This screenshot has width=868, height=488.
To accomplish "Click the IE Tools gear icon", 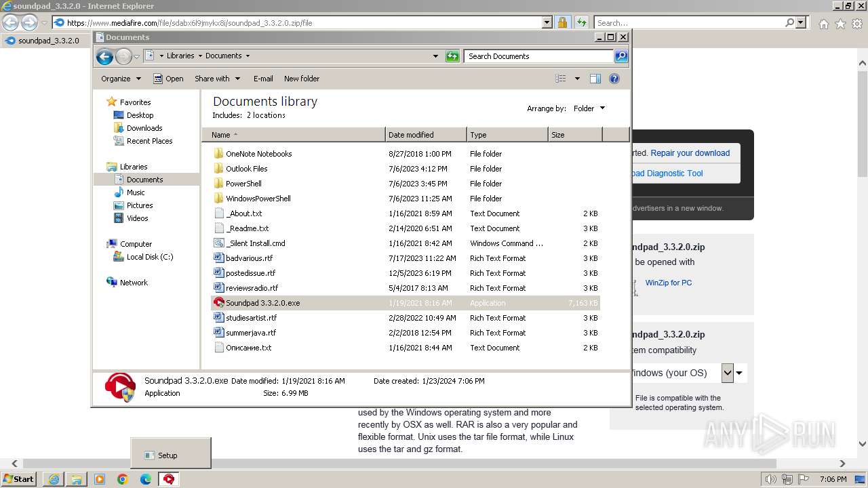I will coord(857,24).
